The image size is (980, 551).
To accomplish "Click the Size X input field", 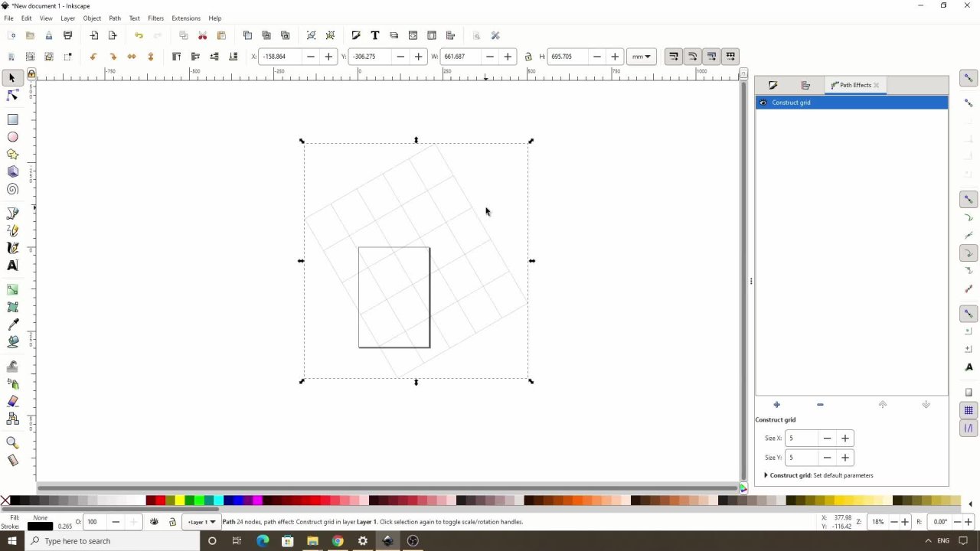I will pos(801,439).
